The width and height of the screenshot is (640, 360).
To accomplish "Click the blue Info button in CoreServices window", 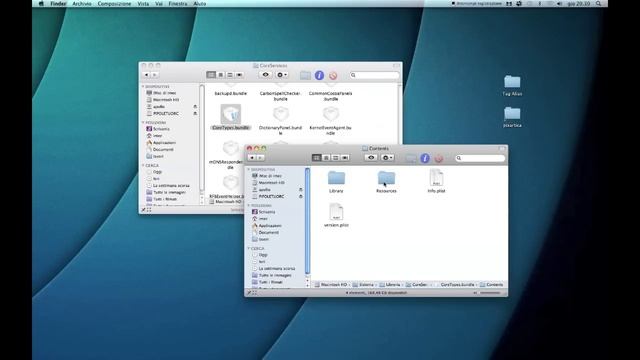I will [319, 76].
